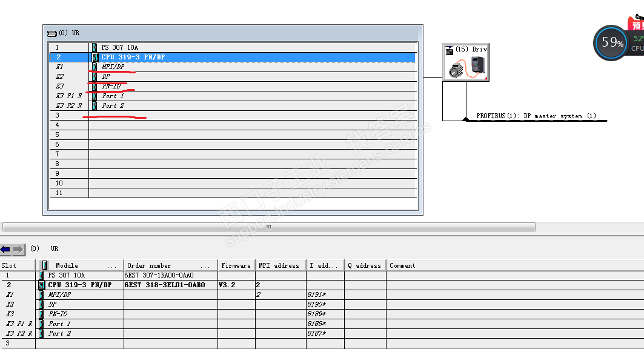Viewport: 644px width, 349px height.
Task: Click module icon of PS 307 10A in rack
Action: pos(95,47)
